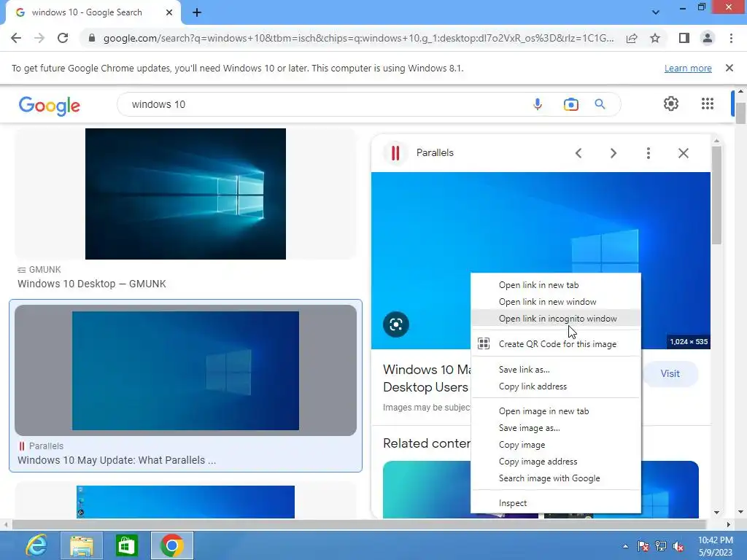The height and width of the screenshot is (560, 747).
Task: Click the Action Center flag tray icon
Action: 643,546
